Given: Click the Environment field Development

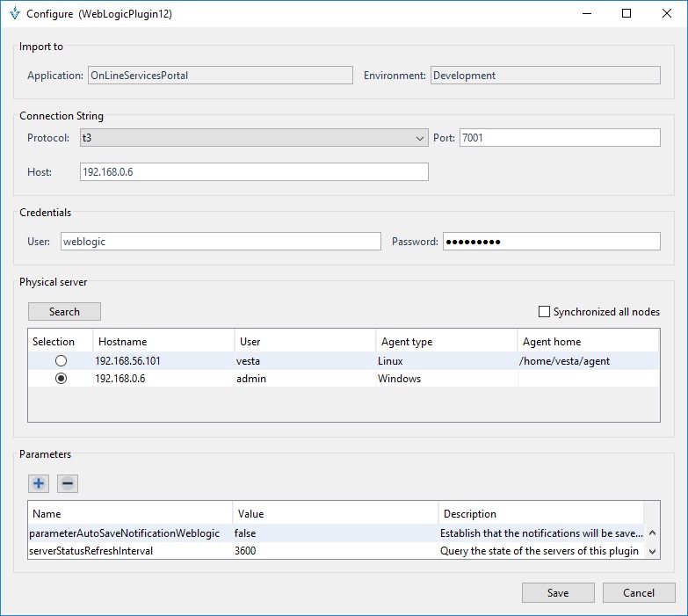Looking at the screenshot, I should pos(546,76).
